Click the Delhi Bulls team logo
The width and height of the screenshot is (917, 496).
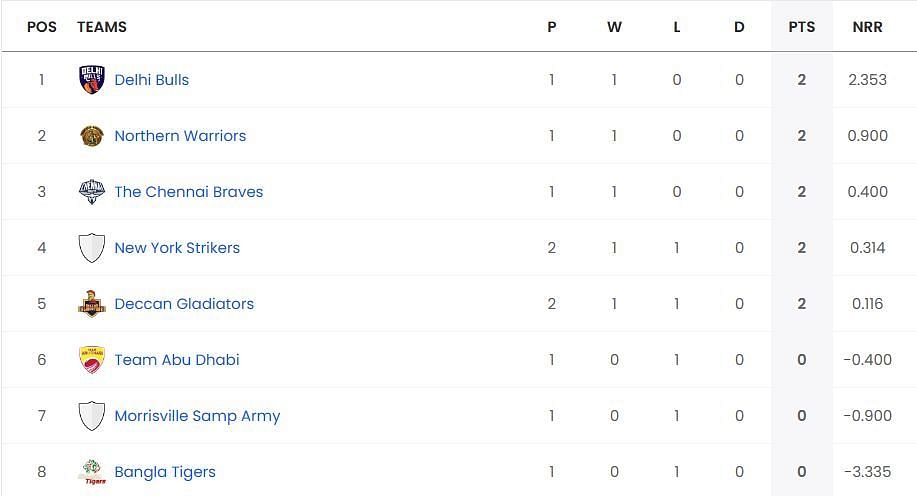[x=92, y=80]
